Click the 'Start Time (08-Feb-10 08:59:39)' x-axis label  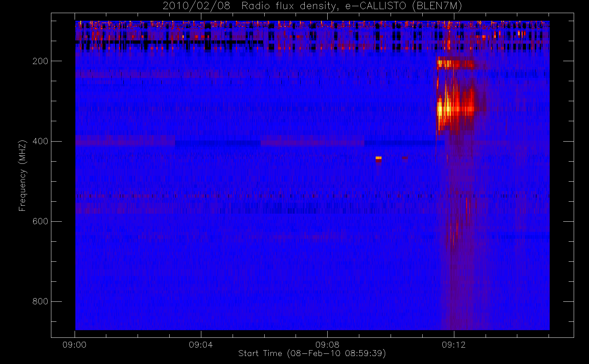(312, 353)
